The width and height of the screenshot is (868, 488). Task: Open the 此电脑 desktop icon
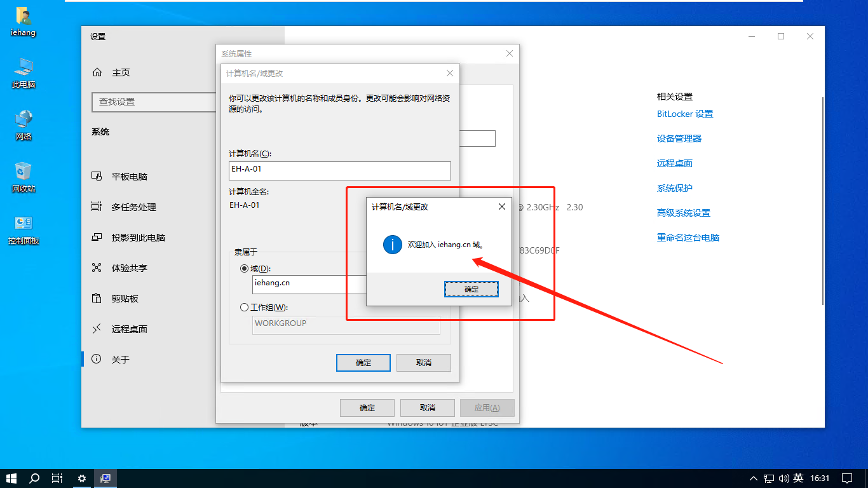pyautogui.click(x=24, y=72)
